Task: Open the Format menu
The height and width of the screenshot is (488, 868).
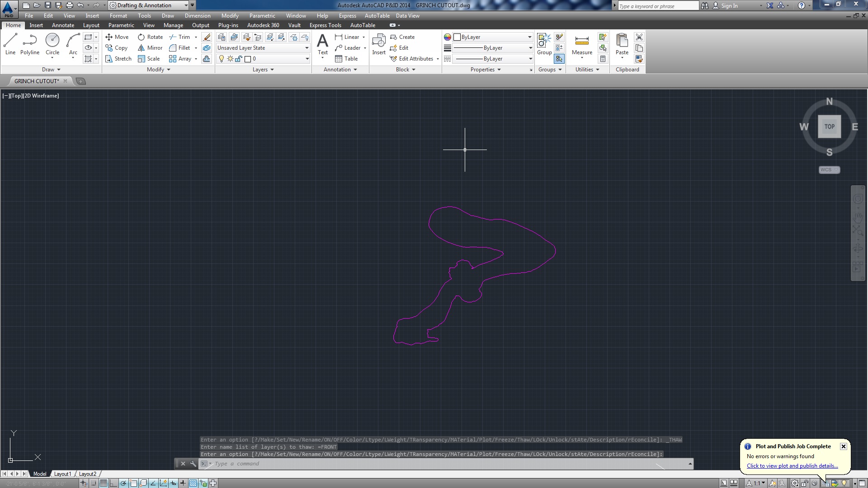Action: pos(118,16)
